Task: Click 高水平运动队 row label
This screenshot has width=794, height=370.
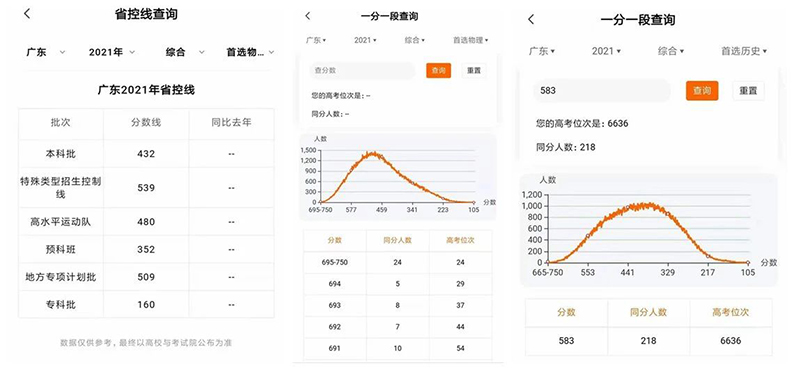Action: click(61, 222)
